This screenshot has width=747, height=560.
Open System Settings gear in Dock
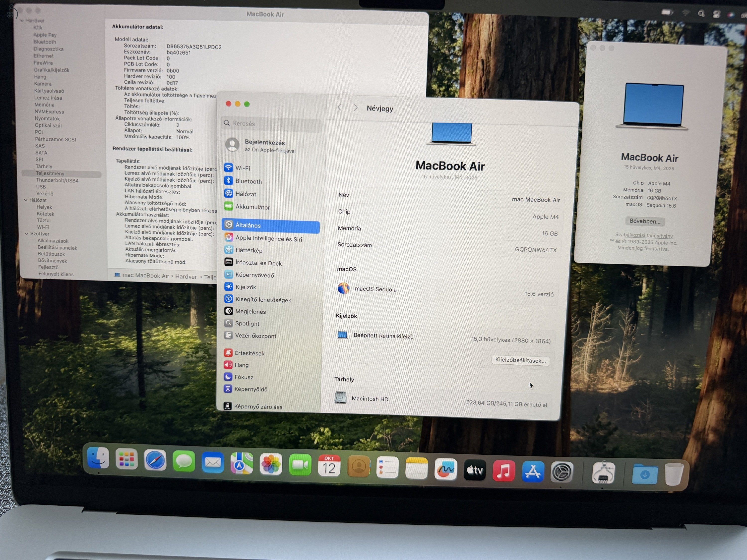click(561, 472)
